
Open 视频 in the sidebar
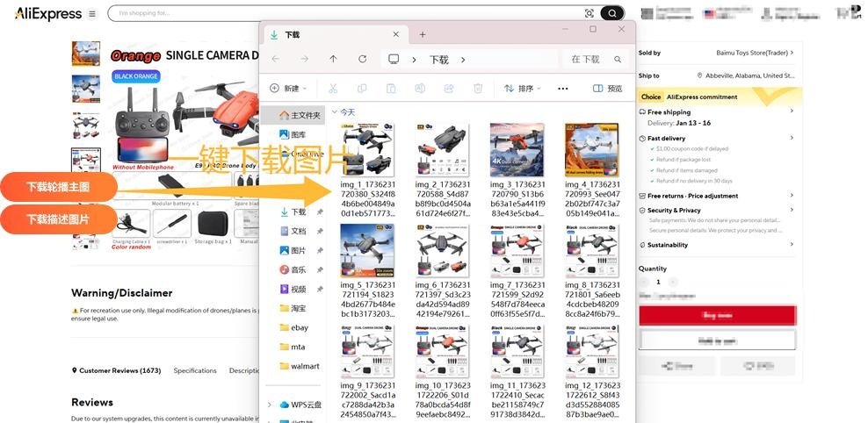(294, 290)
